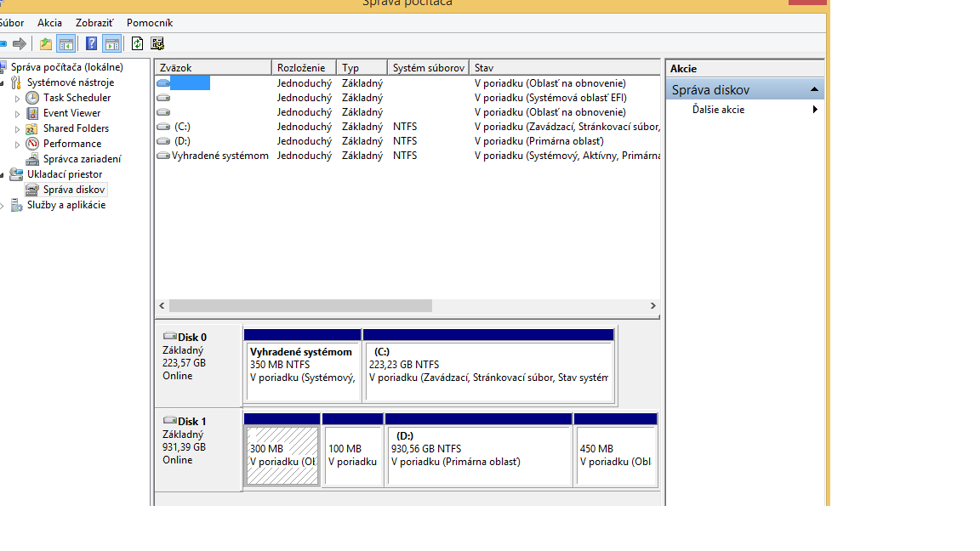
Task: Select Služby a aplikácie in the tree
Action: click(66, 205)
